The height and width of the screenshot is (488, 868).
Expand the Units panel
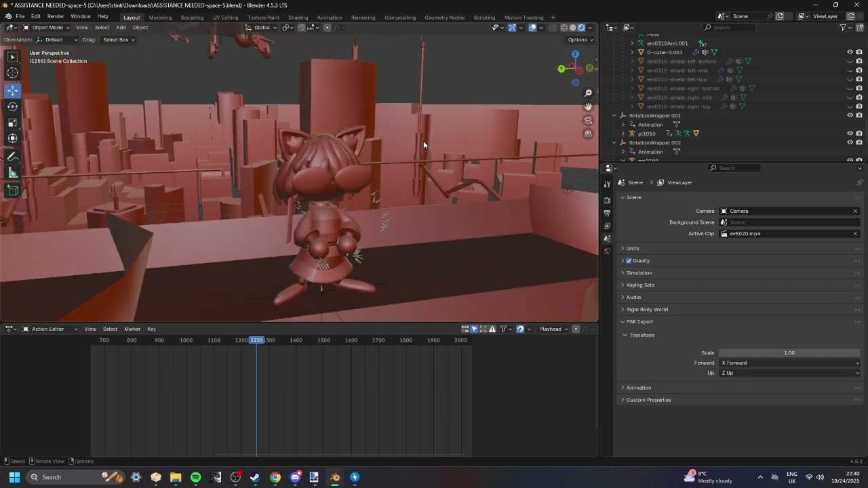click(633, 249)
